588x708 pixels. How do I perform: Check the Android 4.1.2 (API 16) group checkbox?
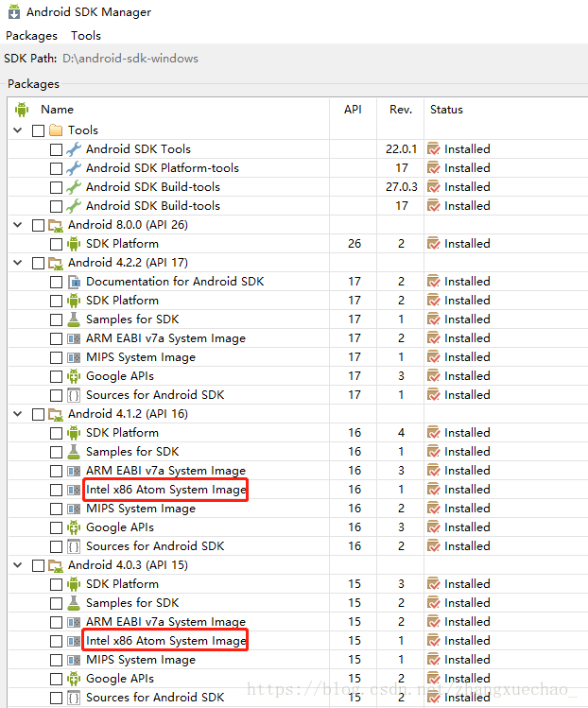click(x=39, y=415)
